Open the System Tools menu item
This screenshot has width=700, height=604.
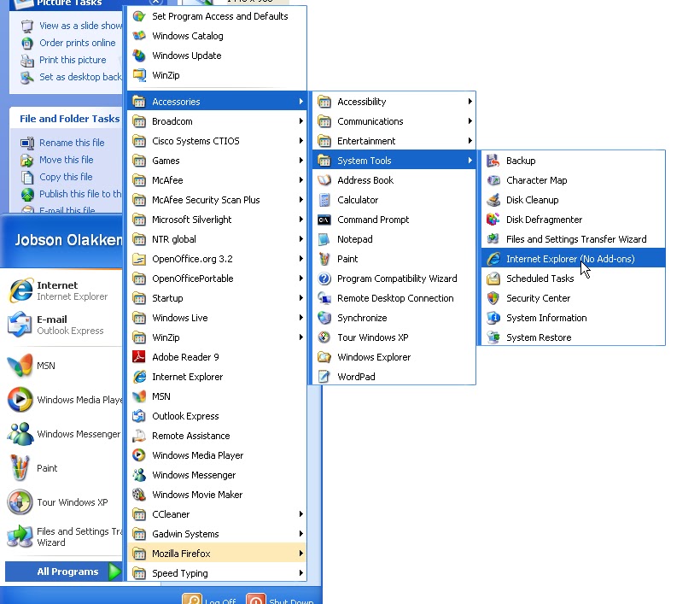tap(394, 161)
